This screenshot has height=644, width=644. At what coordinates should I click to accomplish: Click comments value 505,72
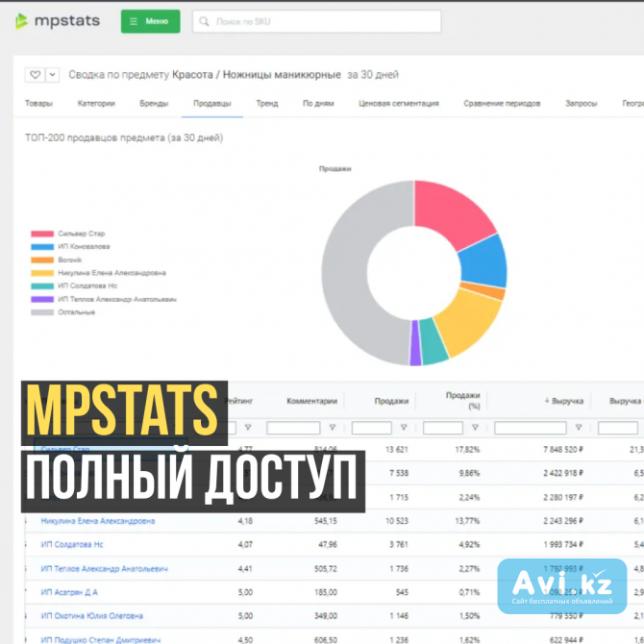coord(326,569)
